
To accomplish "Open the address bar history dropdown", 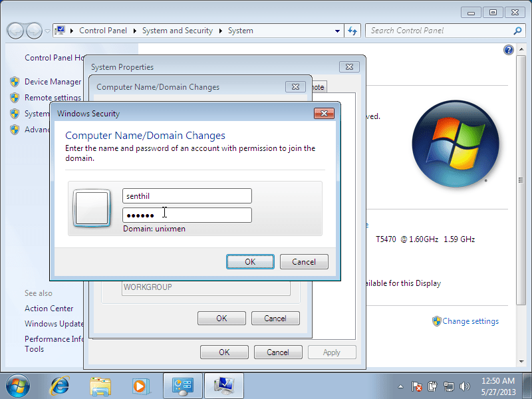I will 337,31.
